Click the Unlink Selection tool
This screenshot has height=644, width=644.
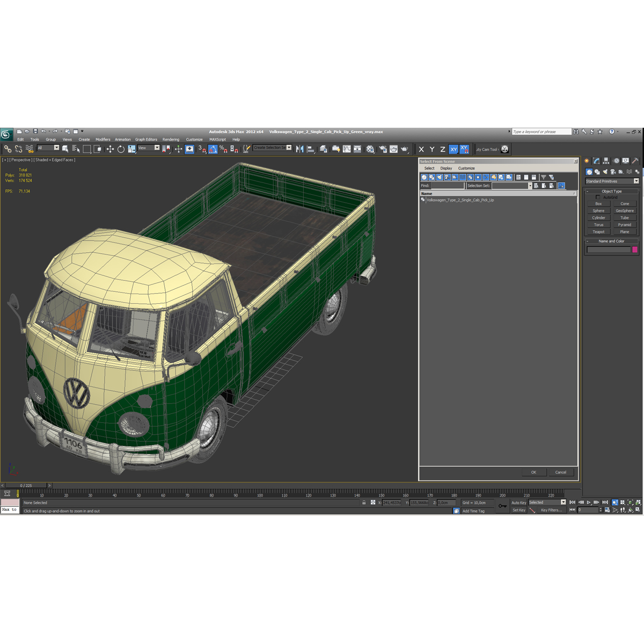click(x=19, y=149)
